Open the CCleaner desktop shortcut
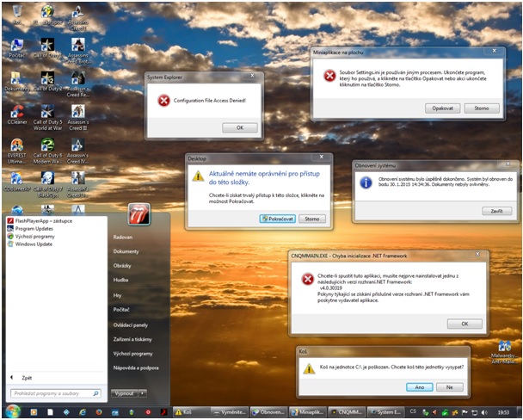523x420 pixels. click(x=16, y=113)
